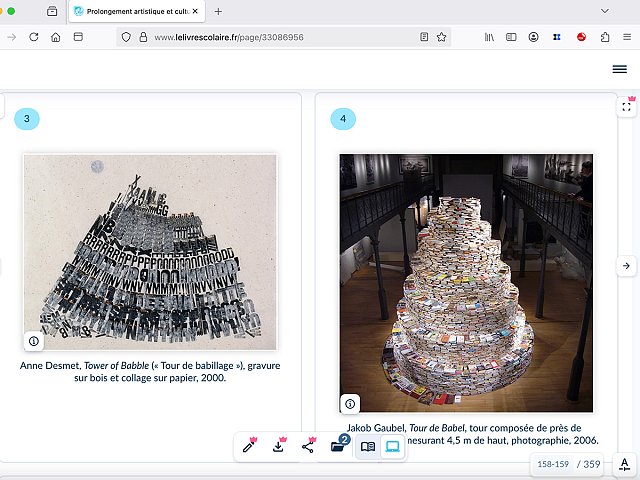Open the site hamburger menu
Viewport: 640px width, 480px height.
coord(620,69)
